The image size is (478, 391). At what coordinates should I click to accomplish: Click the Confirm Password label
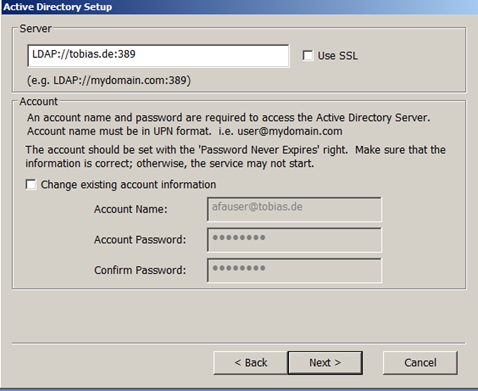point(140,270)
